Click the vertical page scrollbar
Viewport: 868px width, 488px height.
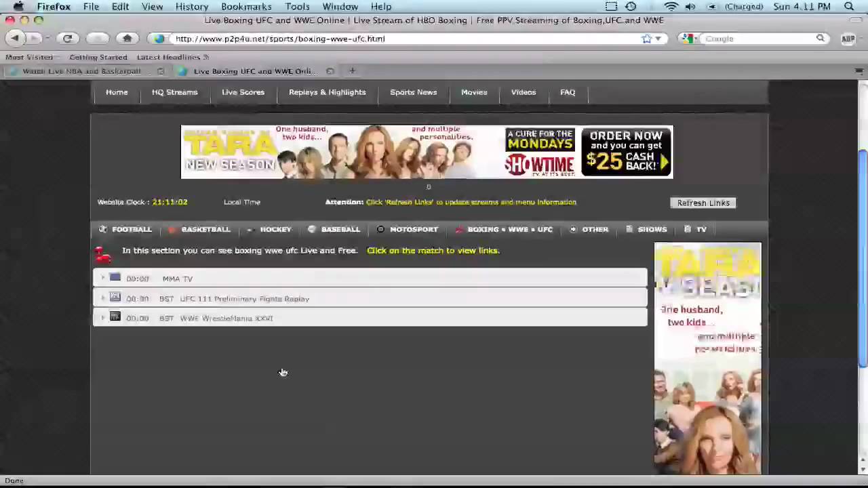tap(863, 258)
